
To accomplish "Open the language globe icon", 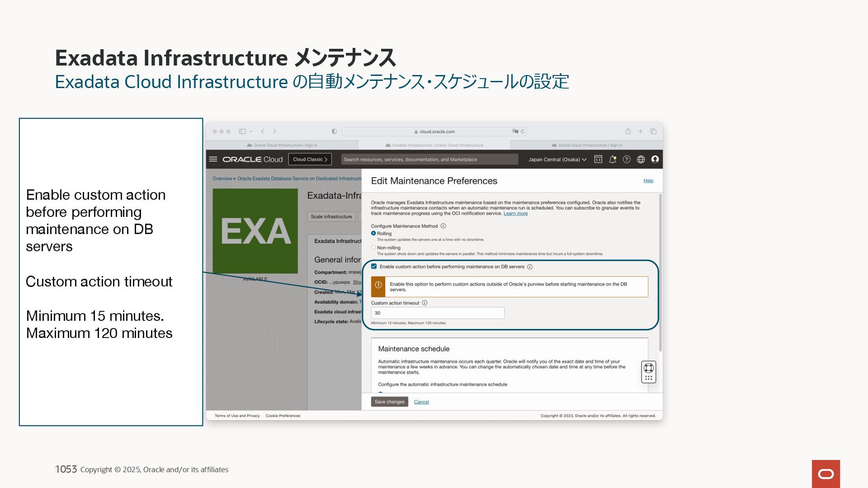I will [x=641, y=160].
